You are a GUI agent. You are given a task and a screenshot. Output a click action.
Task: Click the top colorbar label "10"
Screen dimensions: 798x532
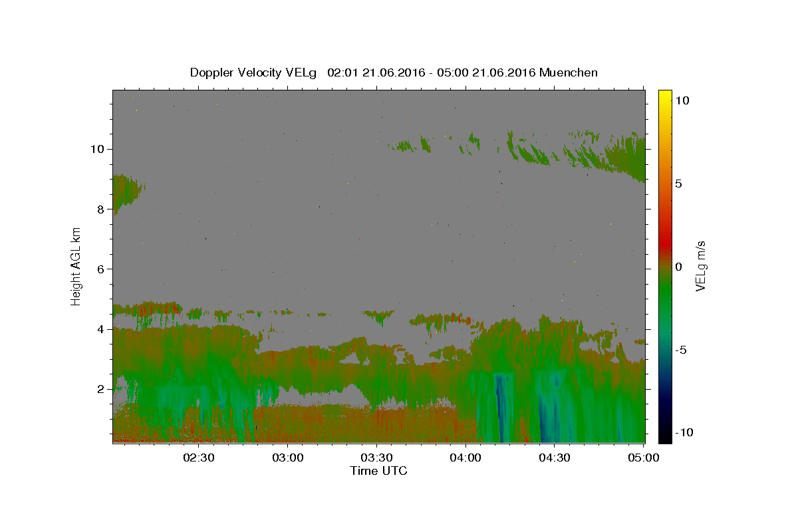[x=682, y=100]
